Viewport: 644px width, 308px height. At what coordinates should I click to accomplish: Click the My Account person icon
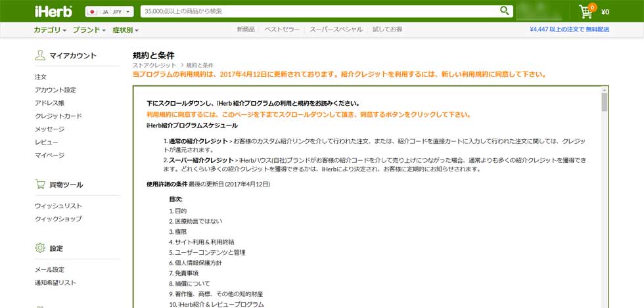[40, 55]
